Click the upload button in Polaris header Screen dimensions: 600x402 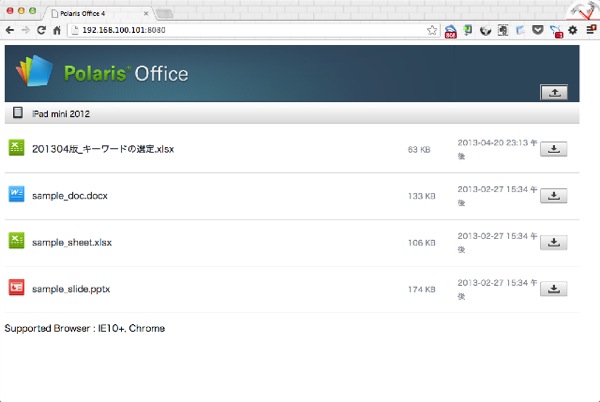click(x=554, y=92)
